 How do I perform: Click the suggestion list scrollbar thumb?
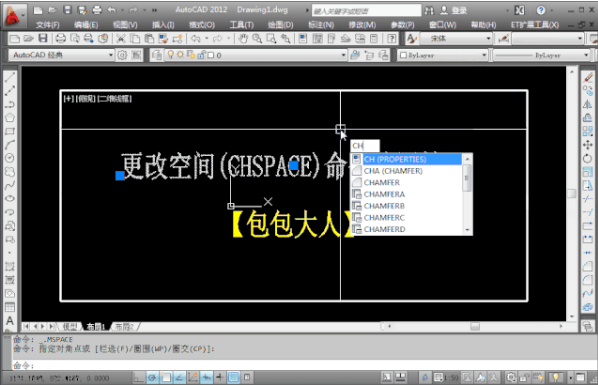click(x=467, y=177)
